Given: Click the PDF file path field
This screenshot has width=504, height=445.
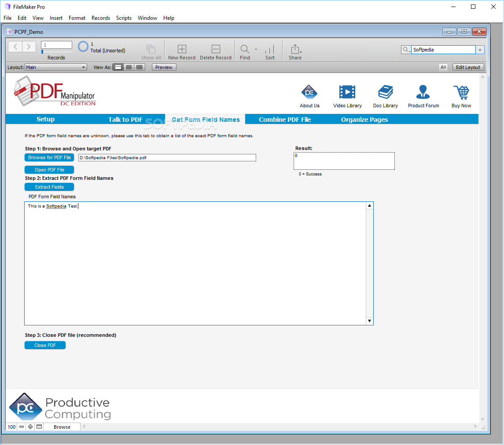Looking at the screenshot, I should (167, 158).
